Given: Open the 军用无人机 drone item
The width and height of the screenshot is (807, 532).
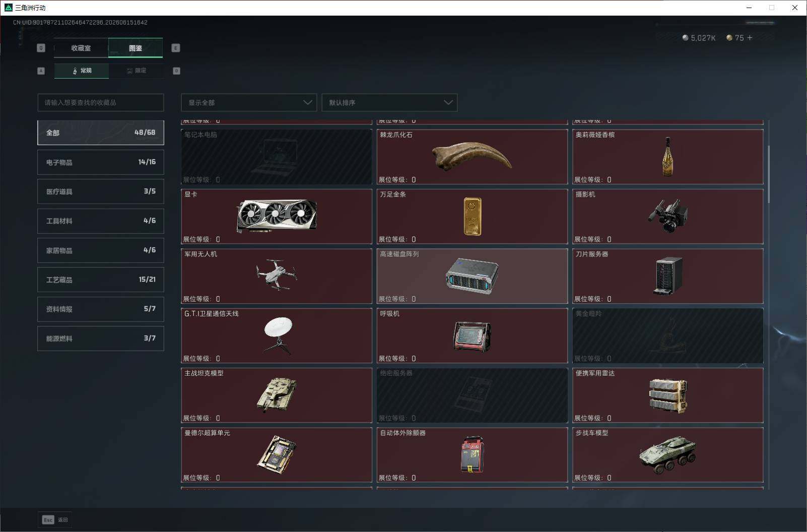Looking at the screenshot, I should coord(277,276).
